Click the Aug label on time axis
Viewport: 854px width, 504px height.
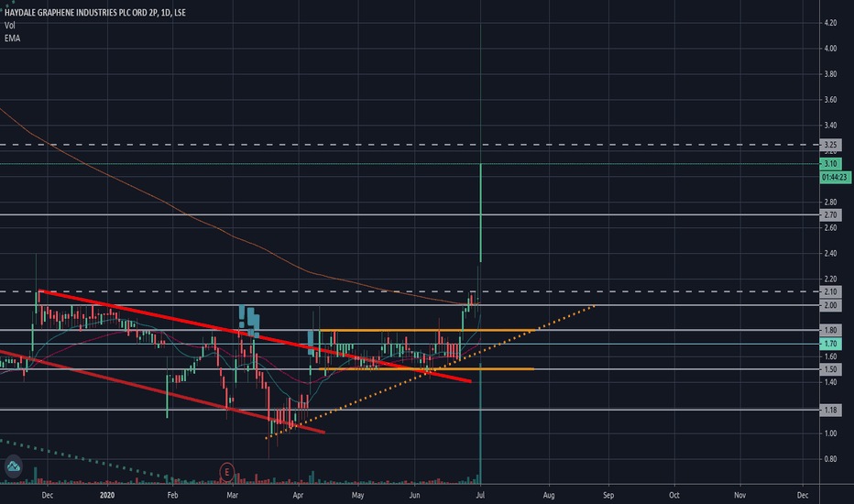(x=549, y=495)
